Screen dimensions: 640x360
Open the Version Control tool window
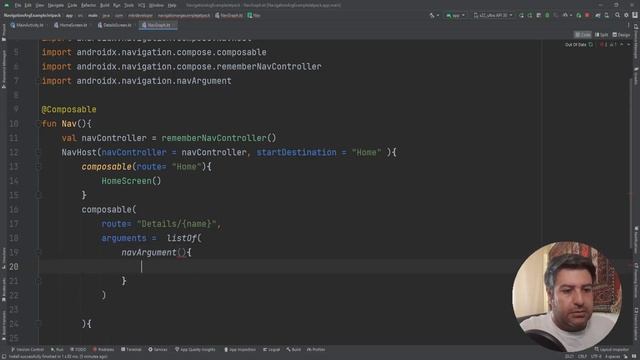[27, 349]
